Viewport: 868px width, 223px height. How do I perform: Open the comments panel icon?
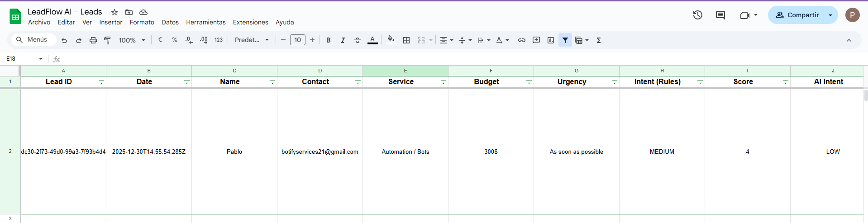click(x=720, y=15)
